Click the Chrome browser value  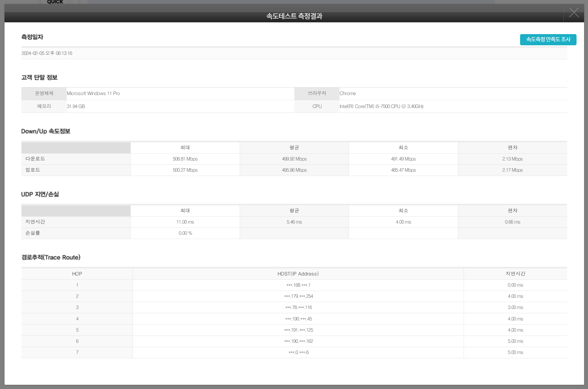(x=347, y=94)
